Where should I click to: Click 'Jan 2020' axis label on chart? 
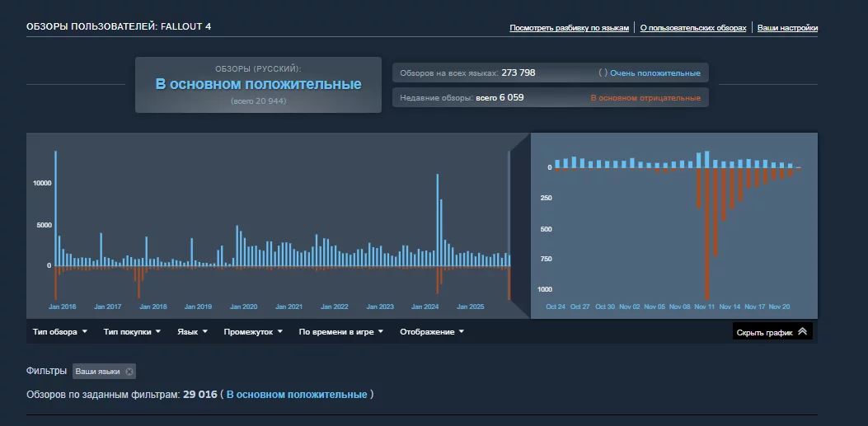tap(243, 307)
